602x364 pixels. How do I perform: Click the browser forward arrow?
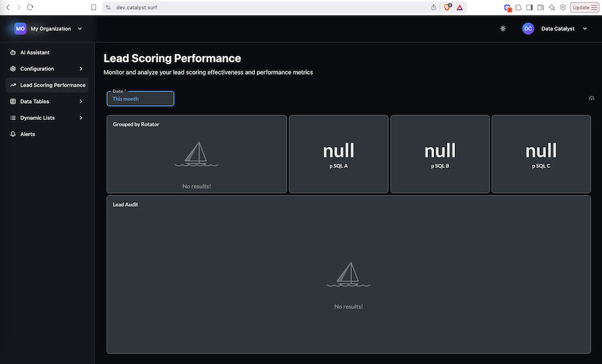(x=18, y=7)
